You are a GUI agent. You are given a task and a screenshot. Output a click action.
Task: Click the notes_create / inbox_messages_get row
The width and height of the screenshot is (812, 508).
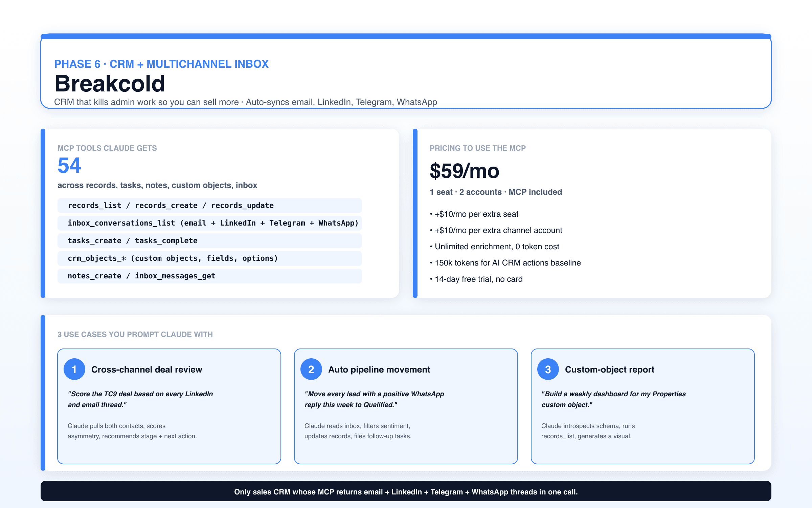coord(210,276)
